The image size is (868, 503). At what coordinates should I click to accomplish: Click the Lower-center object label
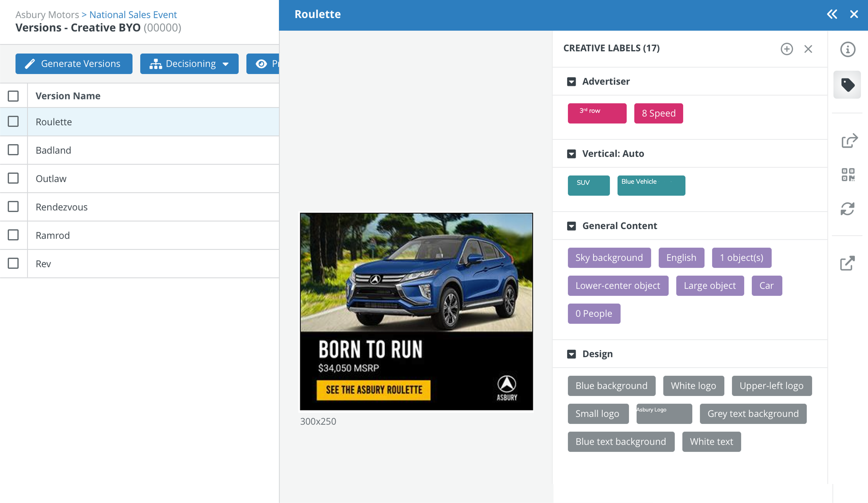pos(618,286)
